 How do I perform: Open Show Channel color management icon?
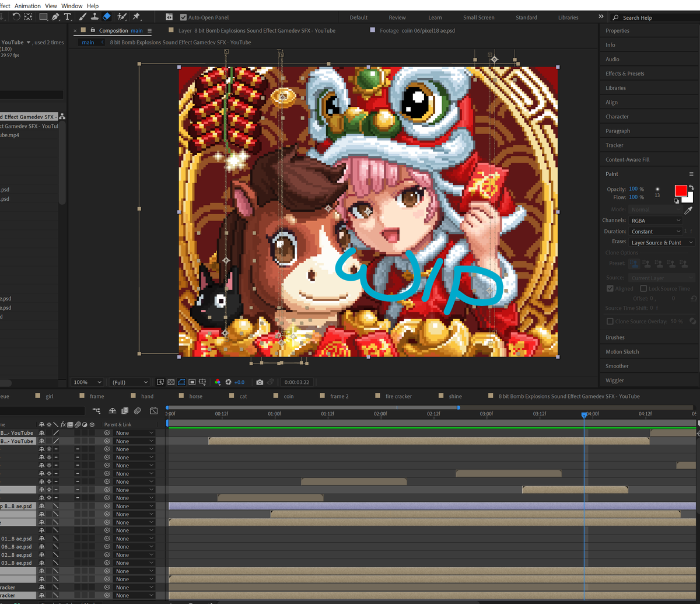(218, 382)
